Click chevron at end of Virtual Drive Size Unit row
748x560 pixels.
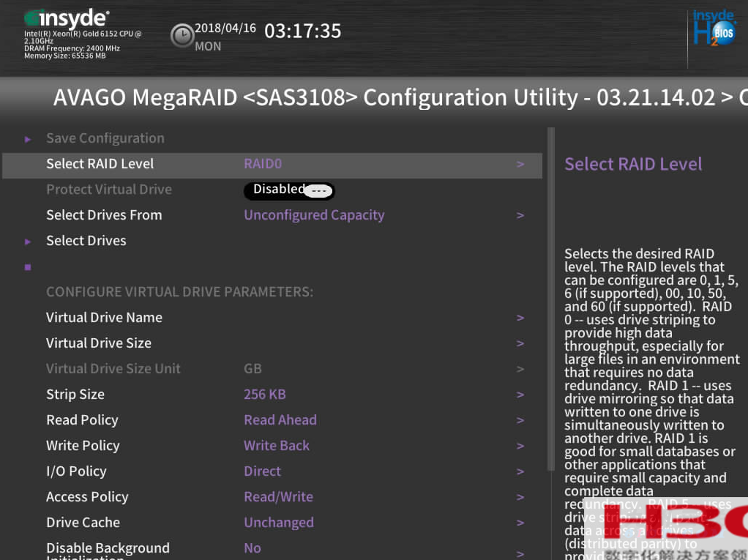pyautogui.click(x=520, y=369)
